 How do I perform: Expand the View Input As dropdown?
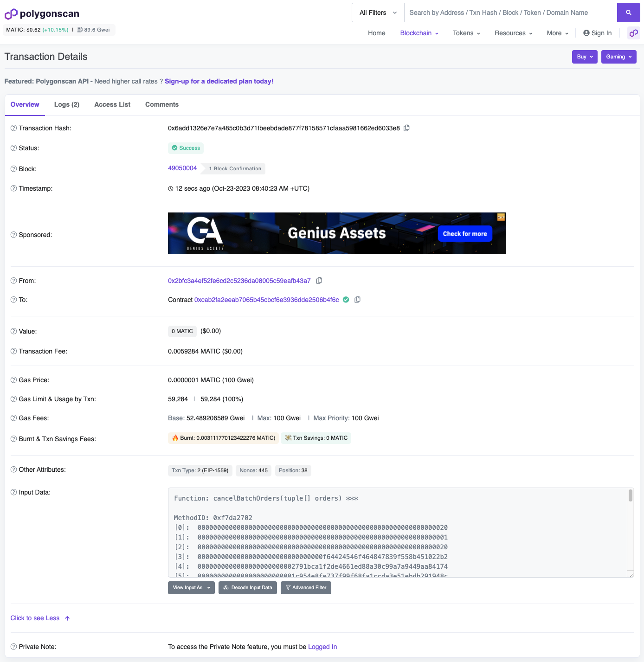click(191, 588)
